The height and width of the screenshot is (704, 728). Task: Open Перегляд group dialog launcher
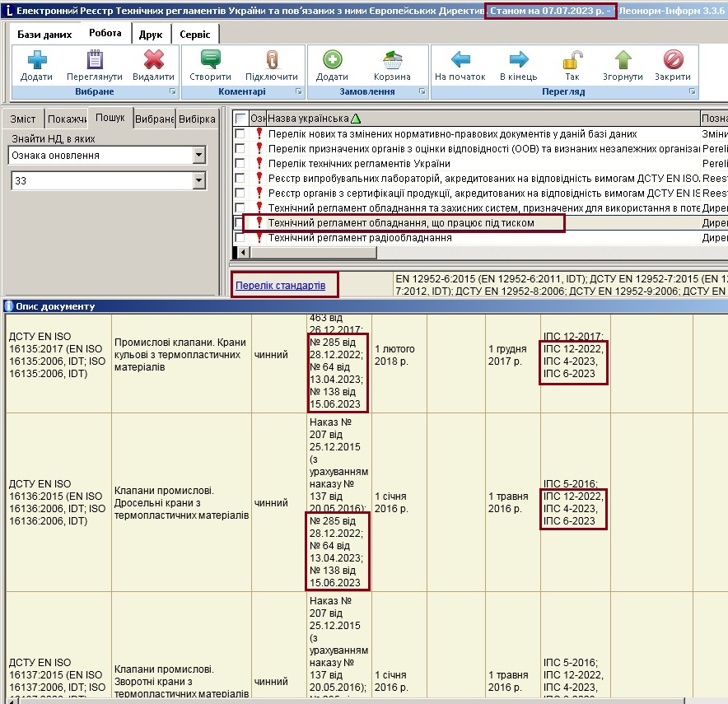[x=693, y=91]
